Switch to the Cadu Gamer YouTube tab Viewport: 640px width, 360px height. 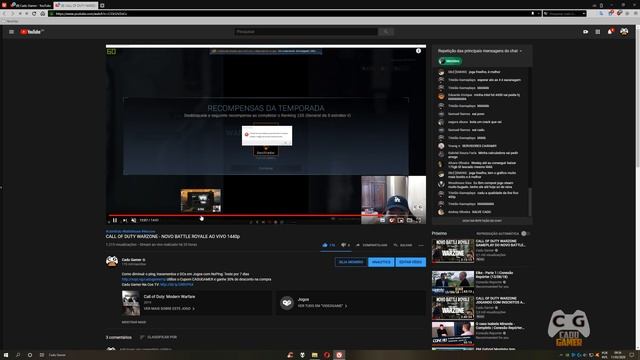[x=31, y=5]
